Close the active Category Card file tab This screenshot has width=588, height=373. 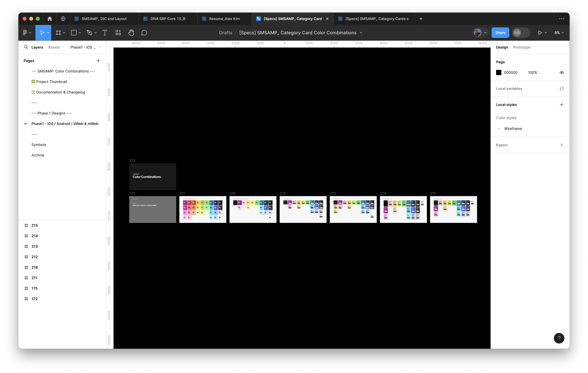[x=327, y=19]
